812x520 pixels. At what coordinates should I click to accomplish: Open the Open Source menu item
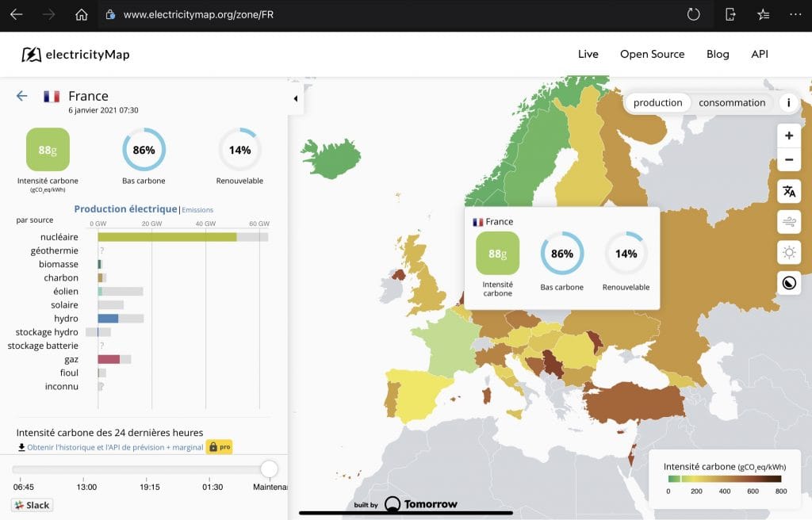[x=652, y=54]
